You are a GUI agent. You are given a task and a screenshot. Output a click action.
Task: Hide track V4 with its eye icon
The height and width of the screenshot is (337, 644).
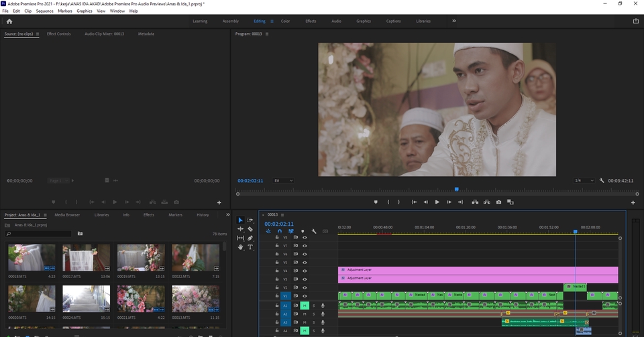[305, 271]
